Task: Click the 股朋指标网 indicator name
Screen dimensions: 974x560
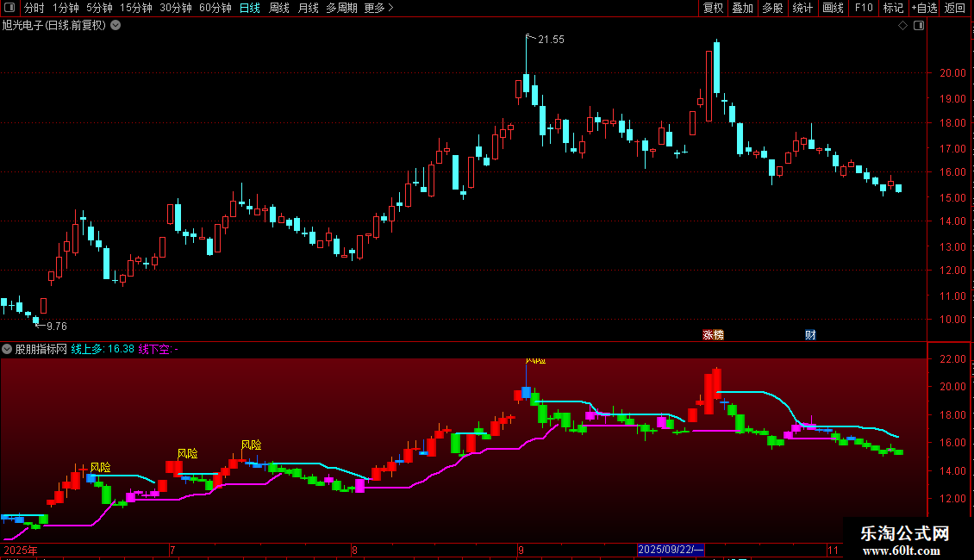Action: (x=41, y=349)
